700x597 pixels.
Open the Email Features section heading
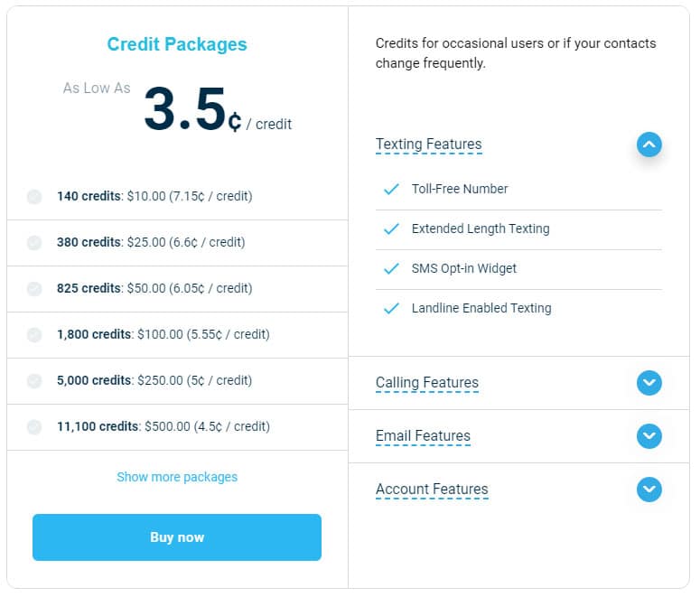pos(423,436)
